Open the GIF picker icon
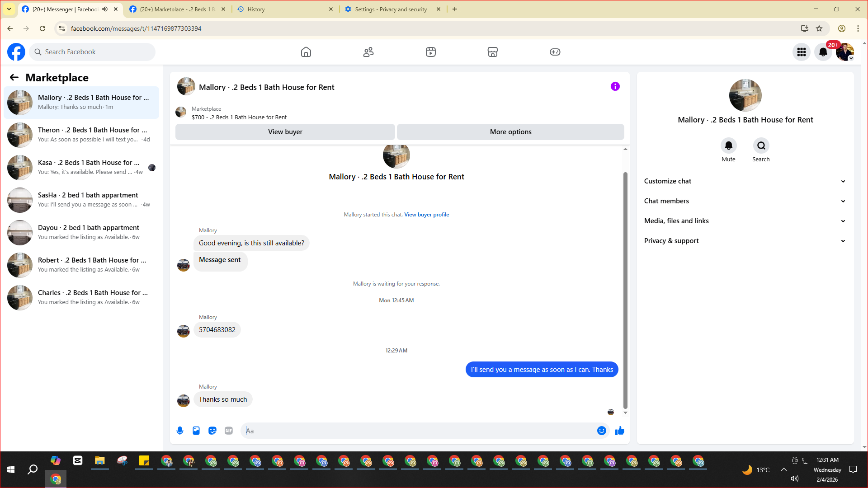This screenshot has height=488, width=868. (x=229, y=431)
